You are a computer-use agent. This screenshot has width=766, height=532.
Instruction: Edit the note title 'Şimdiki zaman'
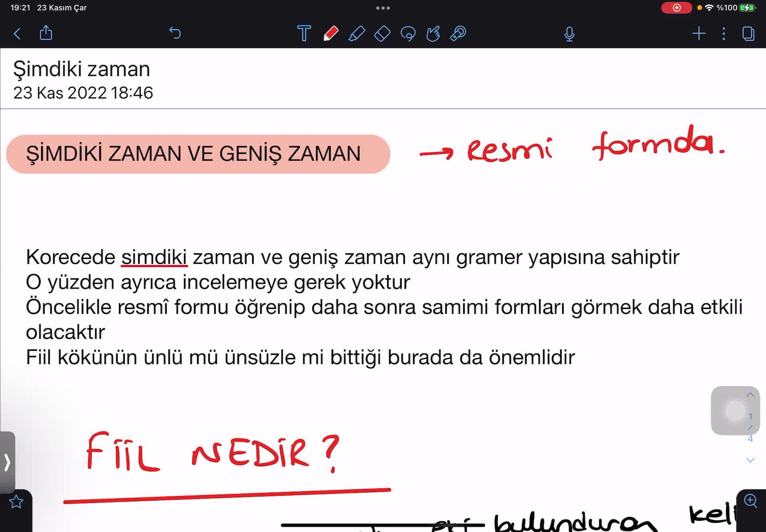(x=82, y=69)
